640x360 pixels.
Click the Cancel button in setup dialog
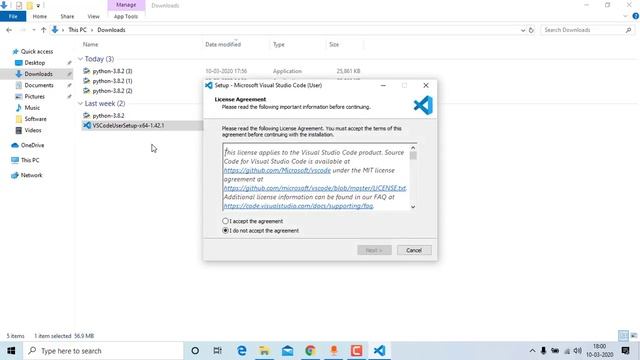pos(414,250)
